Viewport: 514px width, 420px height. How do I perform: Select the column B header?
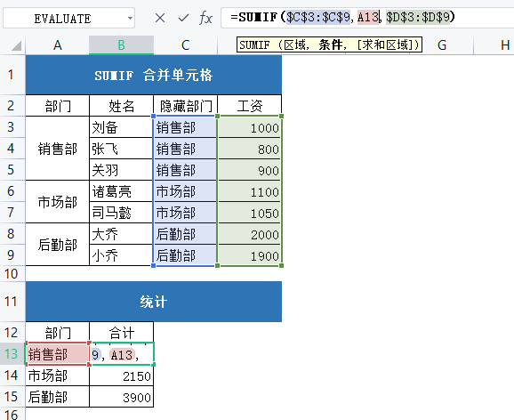(x=121, y=45)
